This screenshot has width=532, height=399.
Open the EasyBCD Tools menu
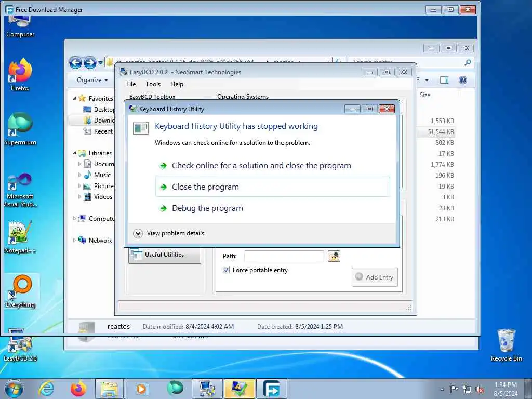[153, 84]
